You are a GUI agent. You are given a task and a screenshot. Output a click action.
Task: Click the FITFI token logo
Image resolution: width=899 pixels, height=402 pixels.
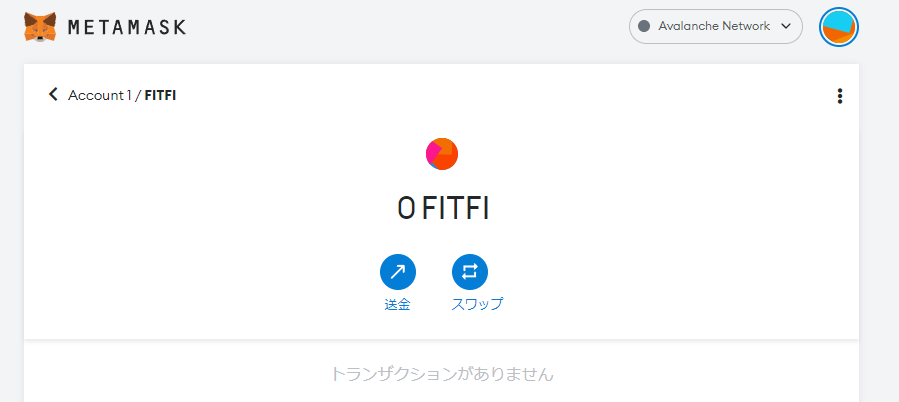(x=441, y=154)
